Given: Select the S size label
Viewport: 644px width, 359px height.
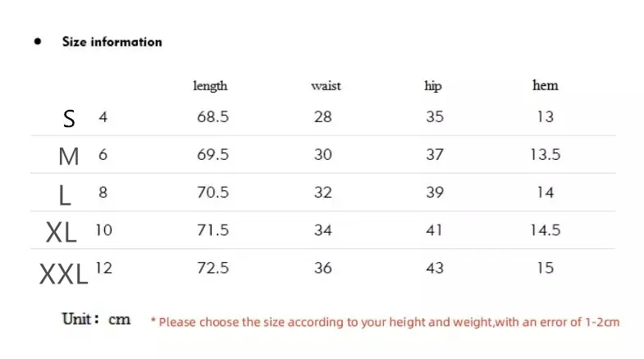Looking at the screenshot, I should pos(69,118).
